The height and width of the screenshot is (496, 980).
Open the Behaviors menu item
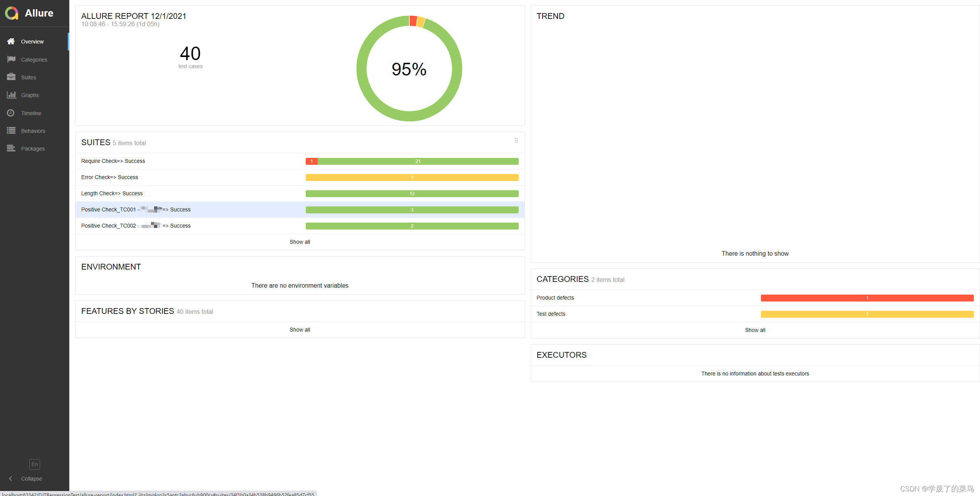coord(33,131)
